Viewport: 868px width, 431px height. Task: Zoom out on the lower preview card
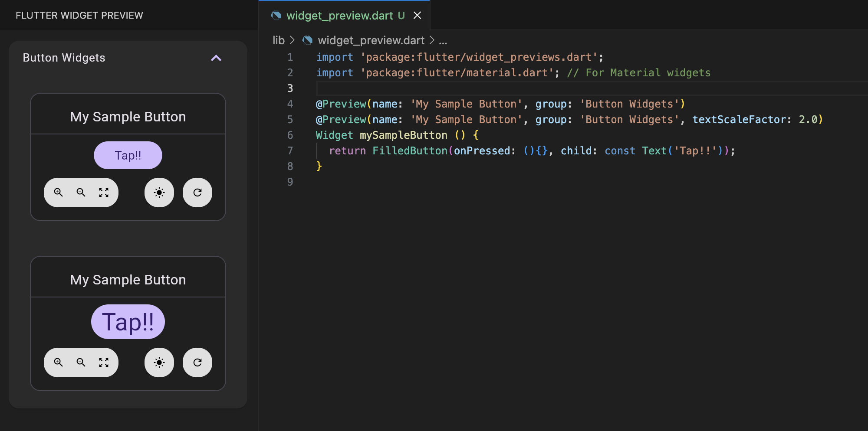pos(81,362)
